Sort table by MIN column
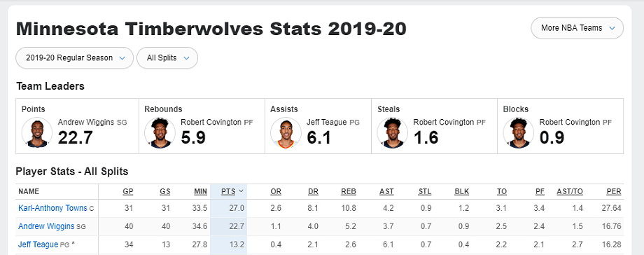 200,192
